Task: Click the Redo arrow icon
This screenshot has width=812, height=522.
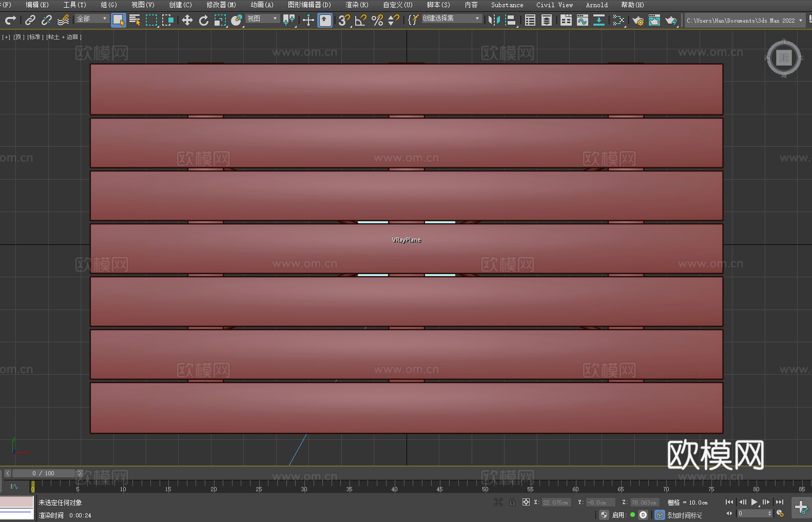Action: [10, 20]
